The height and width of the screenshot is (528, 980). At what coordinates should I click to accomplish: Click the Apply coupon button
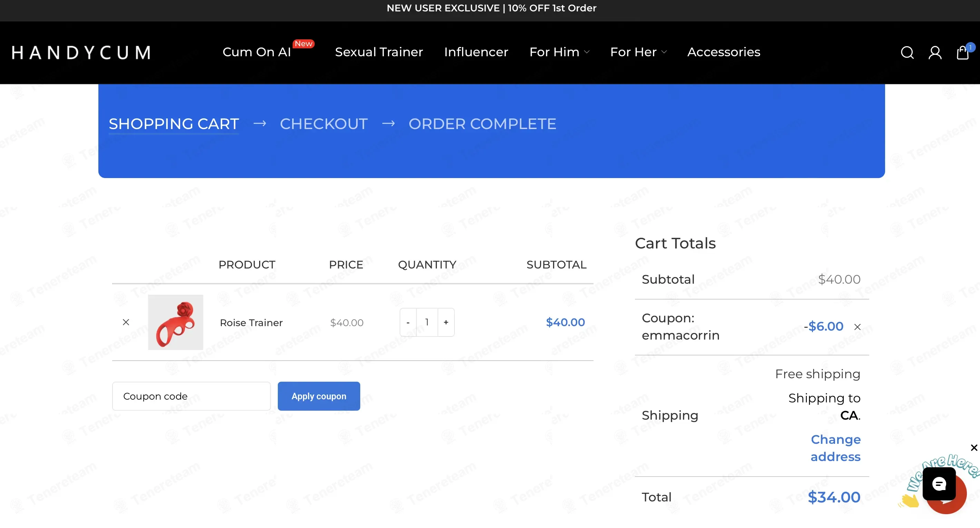[319, 396]
